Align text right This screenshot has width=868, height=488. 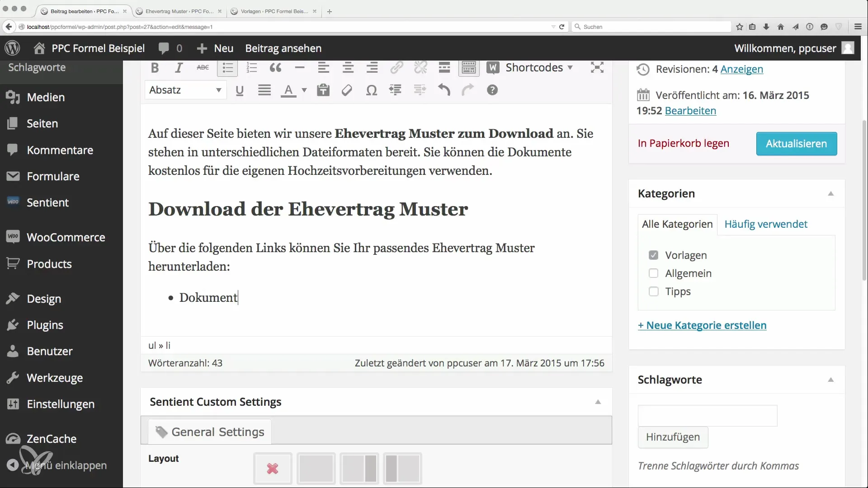pos(372,68)
